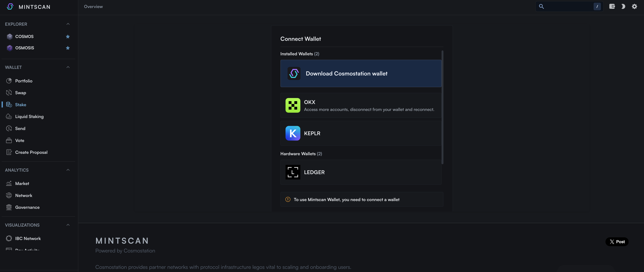Select the Create Proposal document icon
The image size is (644, 272).
9,152
